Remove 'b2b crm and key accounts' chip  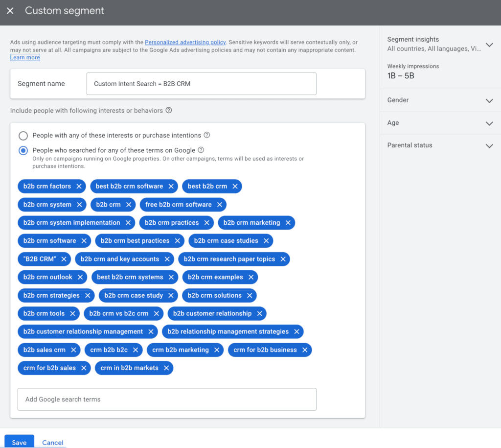(x=167, y=259)
